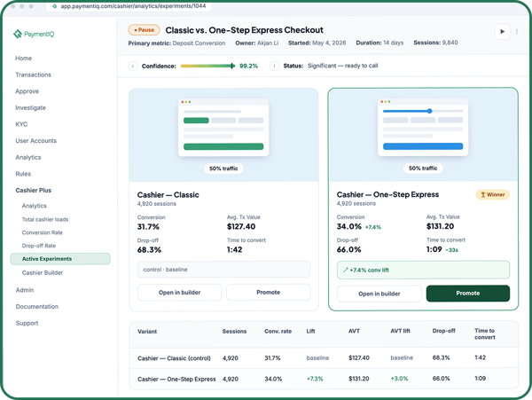
Task: Open Home in the sidebar
Action: [23, 58]
